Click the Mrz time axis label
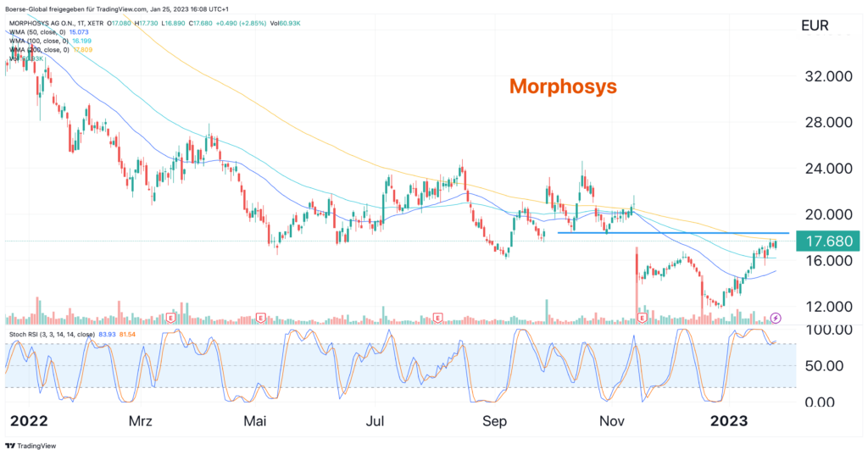The width and height of the screenshot is (868, 455). 140,421
